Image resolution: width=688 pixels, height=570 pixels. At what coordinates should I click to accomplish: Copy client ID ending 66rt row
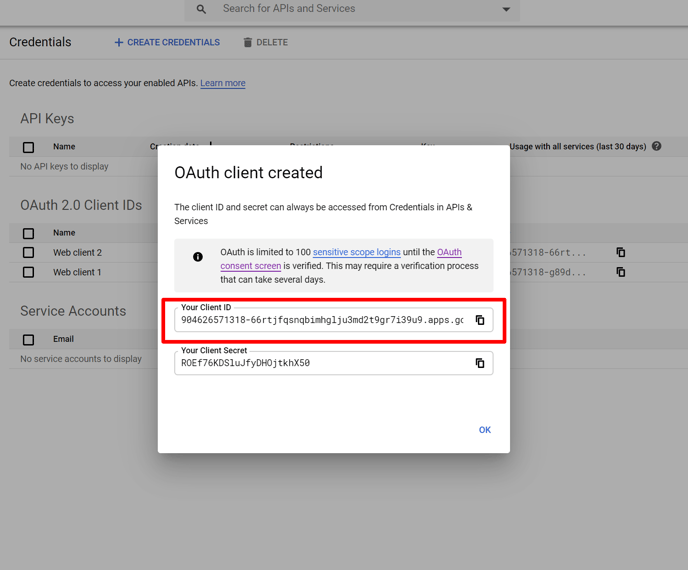point(620,252)
